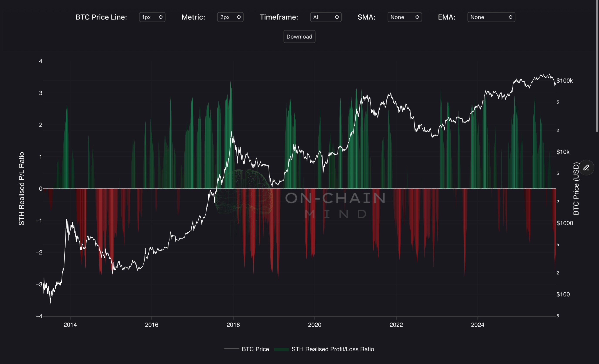599x364 pixels.
Task: Toggle BTC Price series in legend
Action: click(x=255, y=349)
